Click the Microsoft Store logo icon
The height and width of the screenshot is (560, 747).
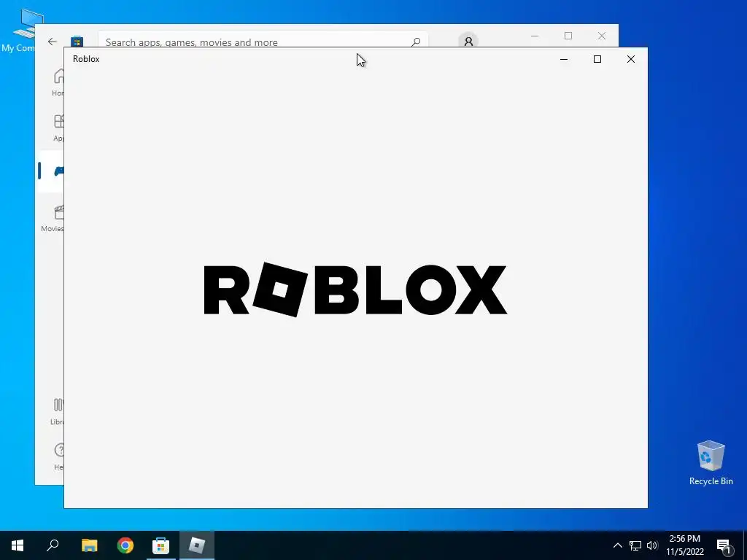point(77,42)
